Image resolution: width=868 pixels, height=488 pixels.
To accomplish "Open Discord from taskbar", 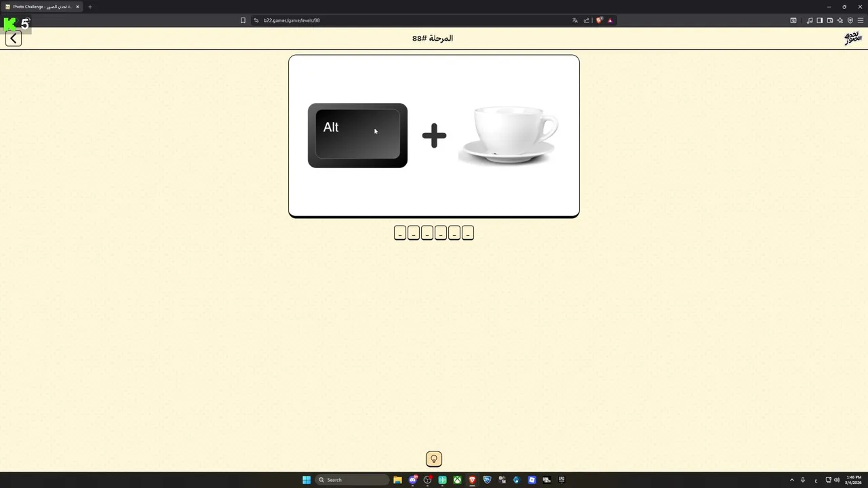I will tap(412, 480).
